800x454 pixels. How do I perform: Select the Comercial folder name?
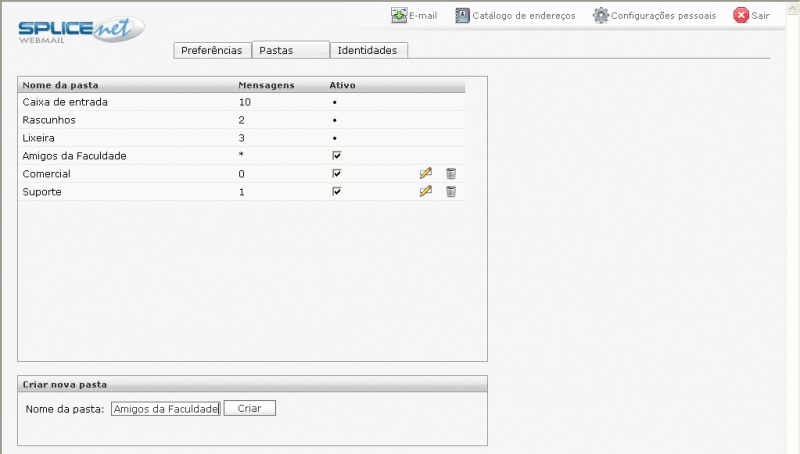(46, 174)
